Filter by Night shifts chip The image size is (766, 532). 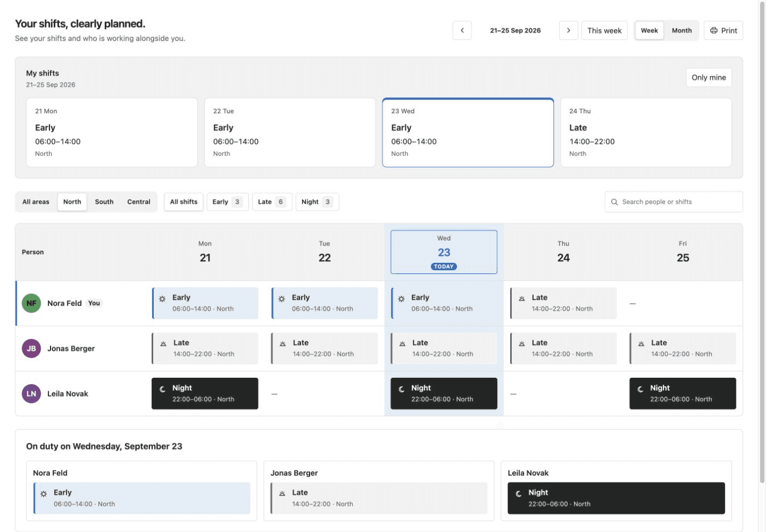(317, 202)
